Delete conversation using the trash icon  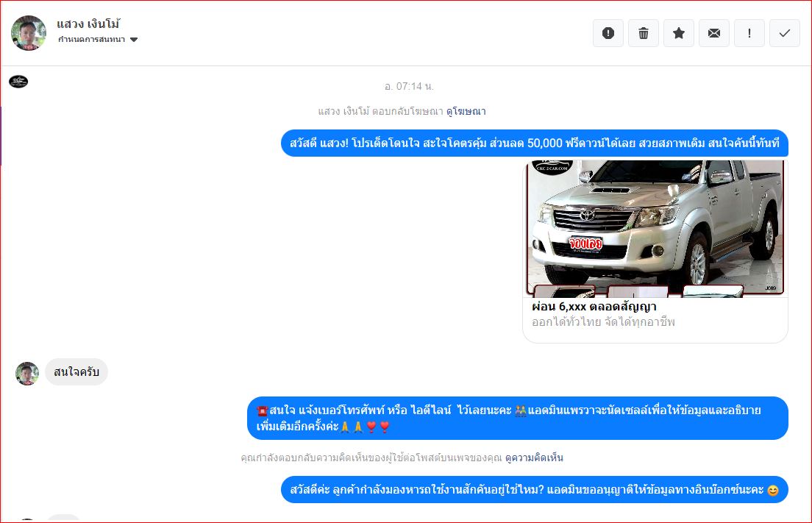click(644, 33)
